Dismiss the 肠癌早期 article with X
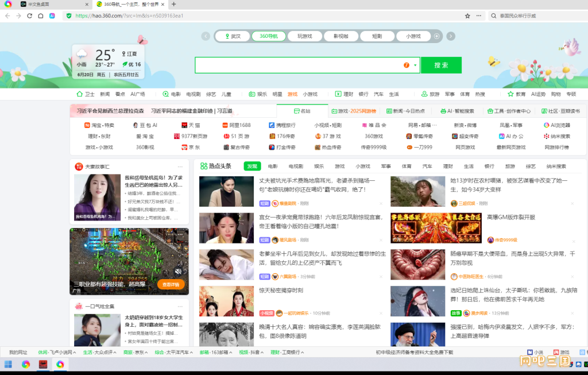The image size is (588, 375). [572, 277]
